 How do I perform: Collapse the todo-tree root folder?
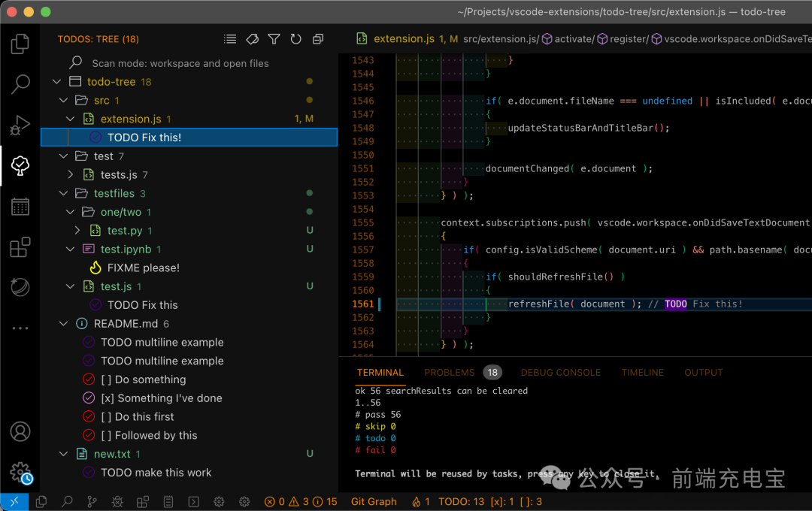(57, 82)
